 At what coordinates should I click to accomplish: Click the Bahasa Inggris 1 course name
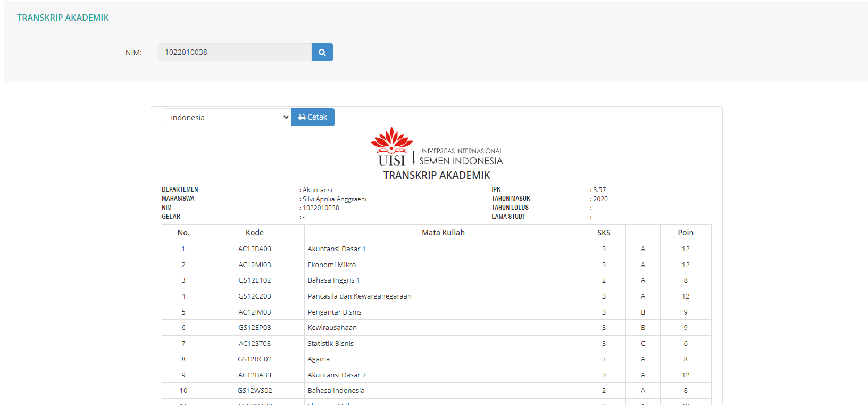pyautogui.click(x=333, y=280)
